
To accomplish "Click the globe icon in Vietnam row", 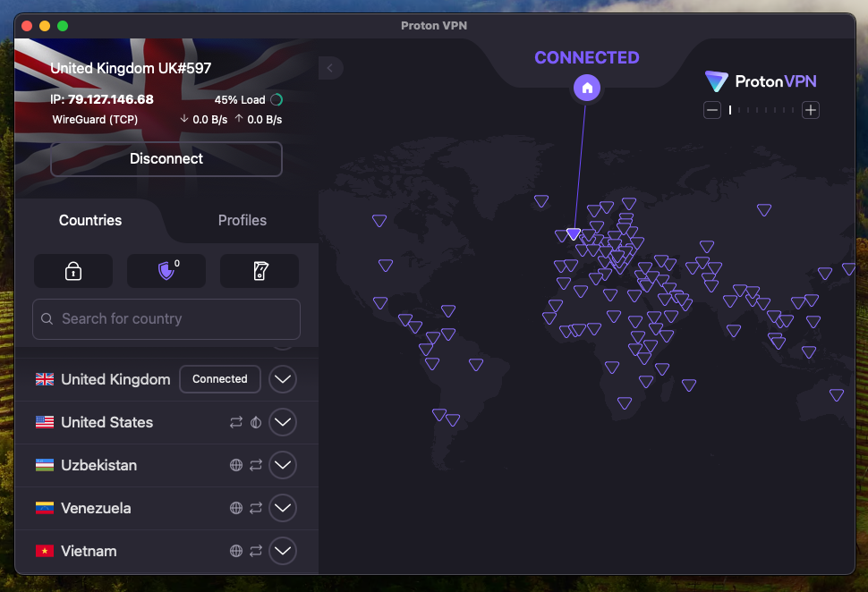I will [236, 551].
